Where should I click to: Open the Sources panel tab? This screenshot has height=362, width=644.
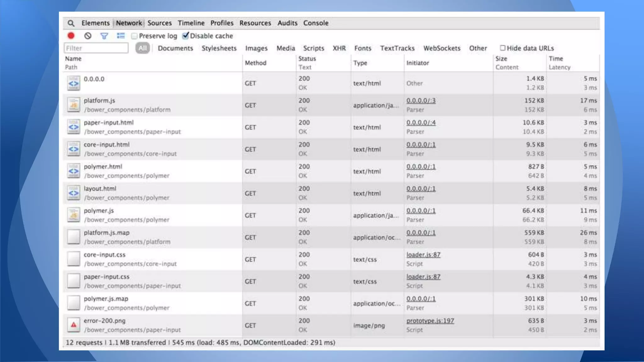159,23
